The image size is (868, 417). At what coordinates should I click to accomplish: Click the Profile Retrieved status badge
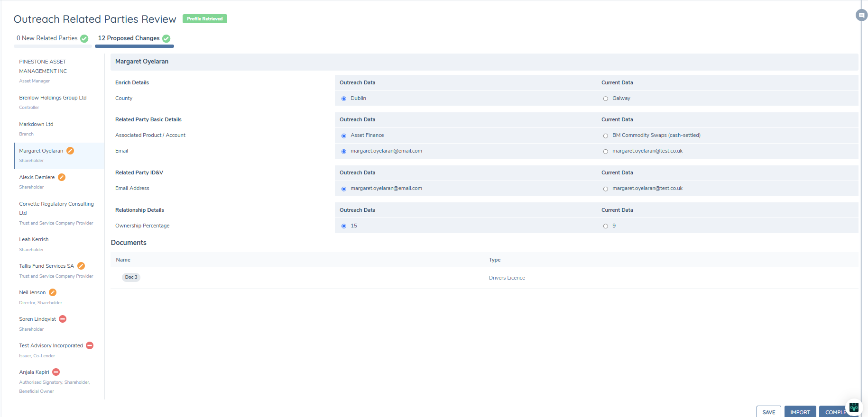(x=205, y=19)
